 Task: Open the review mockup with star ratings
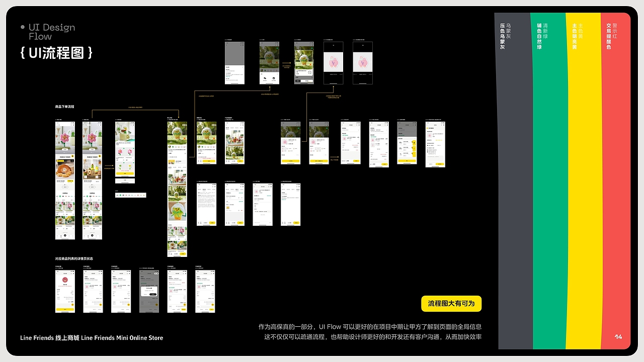(x=435, y=144)
